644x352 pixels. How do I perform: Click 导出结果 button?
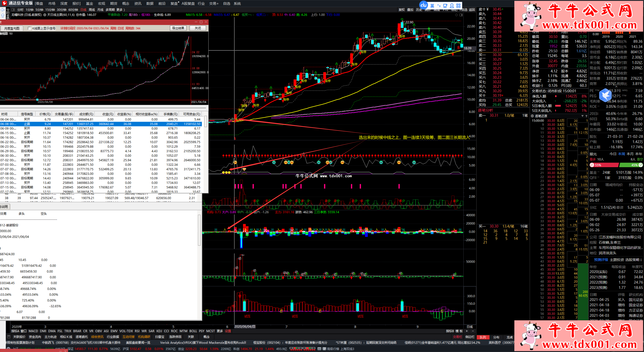coord(178,28)
